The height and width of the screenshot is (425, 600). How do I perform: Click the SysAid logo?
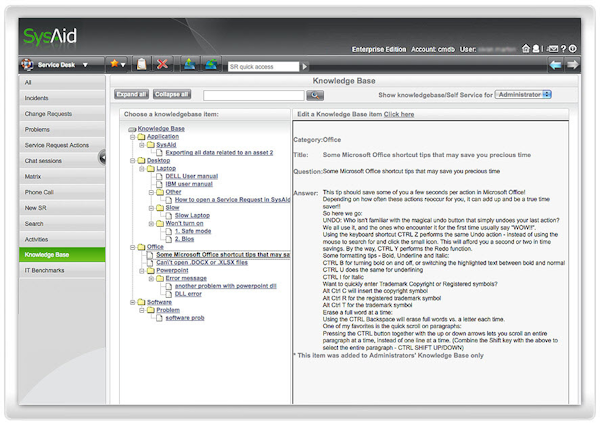[x=50, y=37]
